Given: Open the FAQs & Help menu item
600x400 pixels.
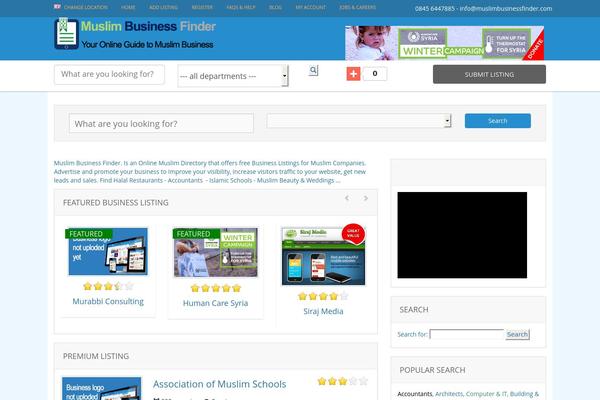Looking at the screenshot, I should pos(241,7).
